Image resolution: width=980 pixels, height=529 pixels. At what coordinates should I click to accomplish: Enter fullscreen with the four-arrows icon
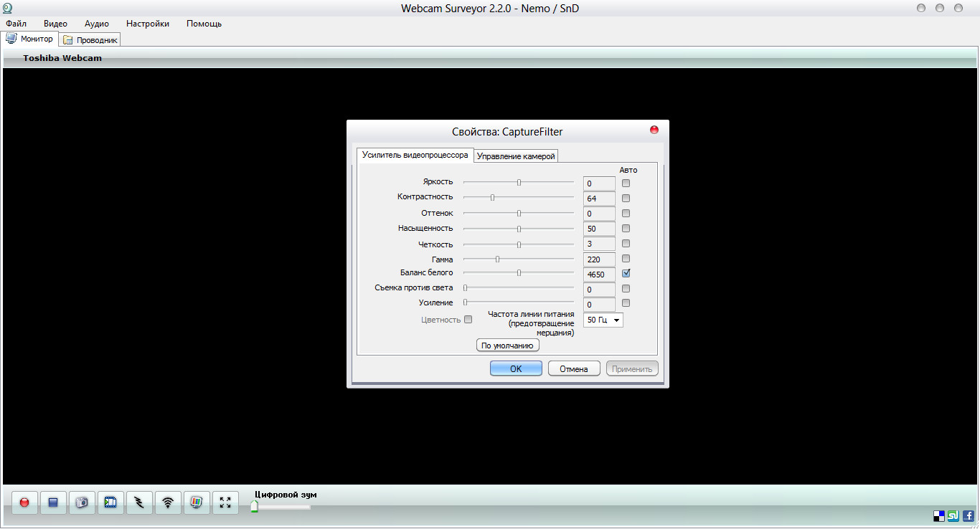(225, 502)
